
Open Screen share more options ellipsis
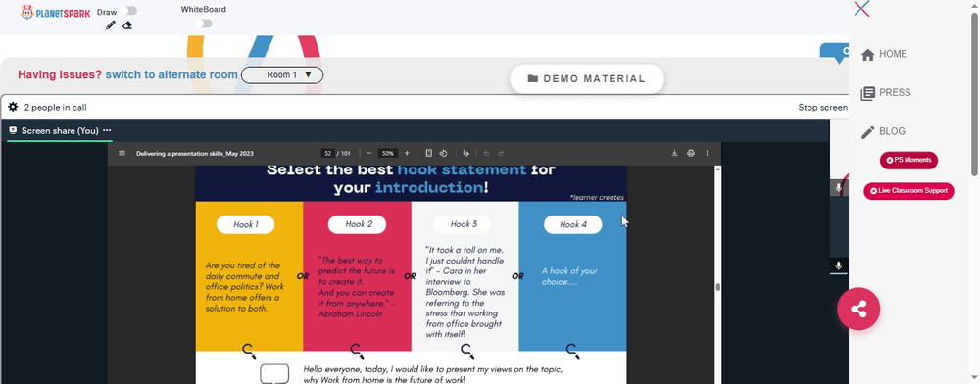tap(107, 130)
